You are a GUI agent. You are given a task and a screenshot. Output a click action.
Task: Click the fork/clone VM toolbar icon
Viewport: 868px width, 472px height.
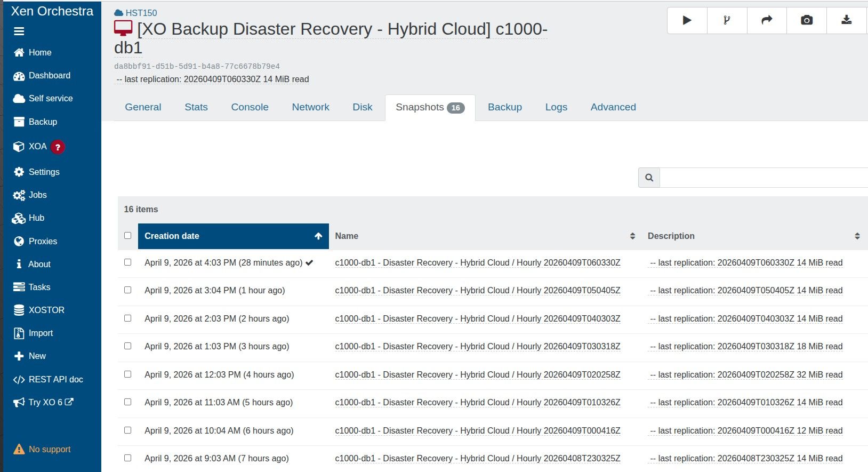tap(727, 20)
